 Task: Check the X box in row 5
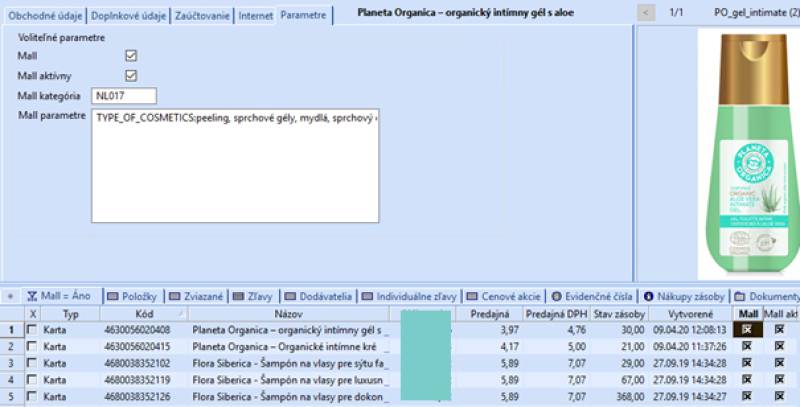(32, 396)
